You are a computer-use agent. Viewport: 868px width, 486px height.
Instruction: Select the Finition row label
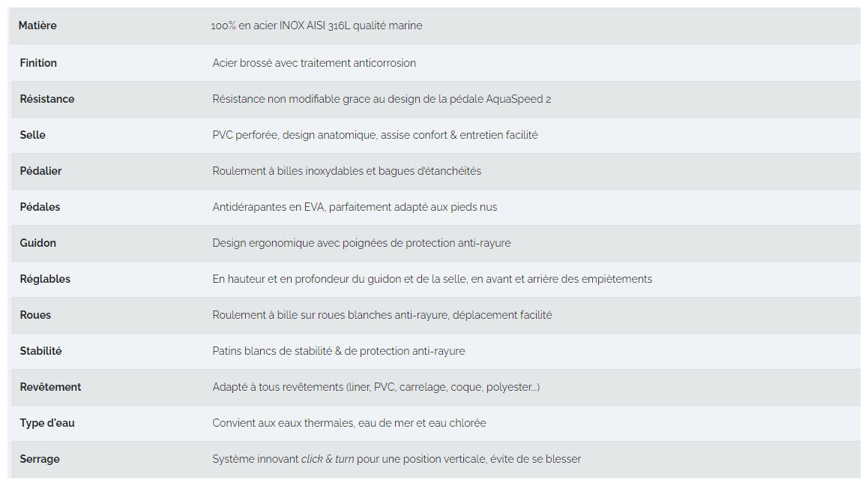click(38, 63)
